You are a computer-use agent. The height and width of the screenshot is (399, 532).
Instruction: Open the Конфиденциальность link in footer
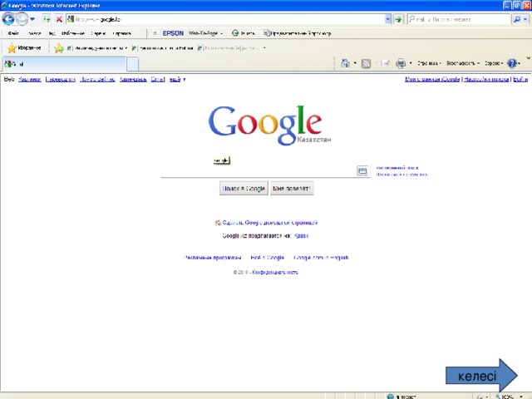coord(275,272)
